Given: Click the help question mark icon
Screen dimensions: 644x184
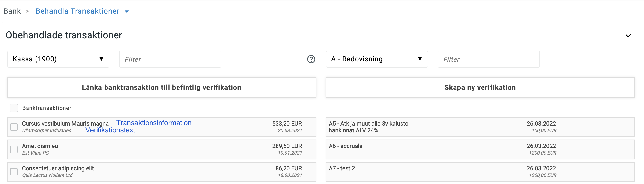Looking at the screenshot, I should pyautogui.click(x=311, y=59).
